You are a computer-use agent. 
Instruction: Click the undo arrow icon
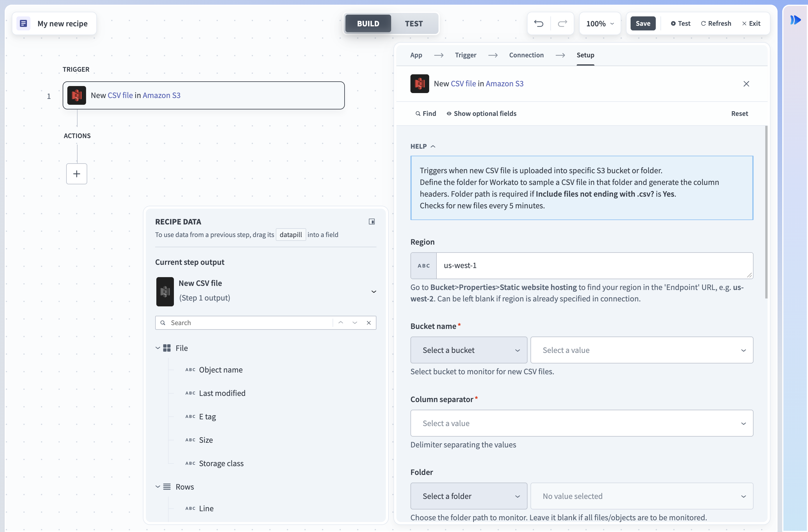point(538,23)
